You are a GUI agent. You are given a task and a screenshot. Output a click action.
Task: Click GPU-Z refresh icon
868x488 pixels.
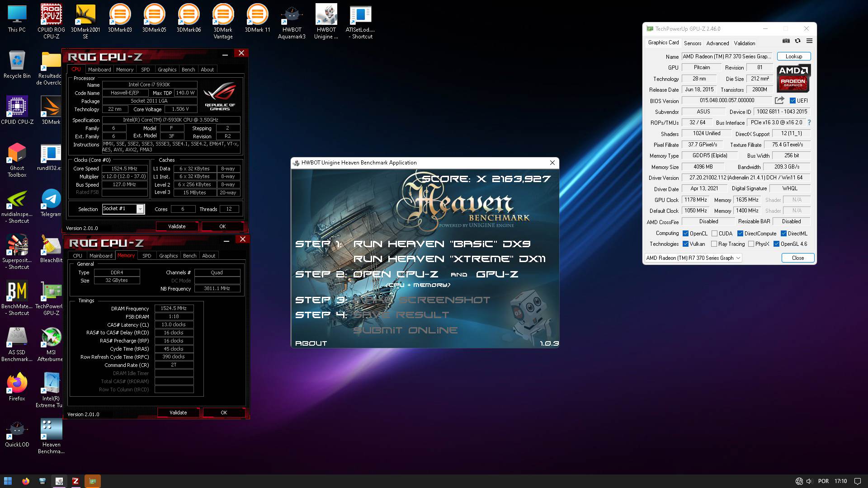(x=797, y=41)
